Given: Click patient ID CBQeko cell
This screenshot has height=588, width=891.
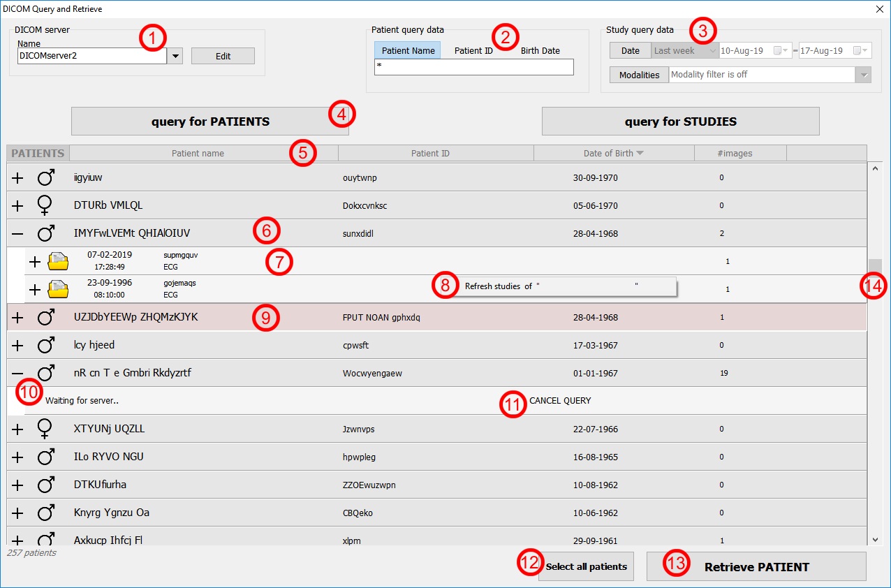Looking at the screenshot, I should [x=358, y=513].
